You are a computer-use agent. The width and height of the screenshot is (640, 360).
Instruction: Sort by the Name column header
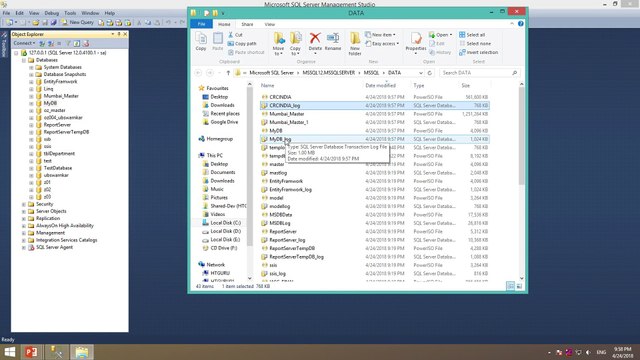[x=267, y=86]
